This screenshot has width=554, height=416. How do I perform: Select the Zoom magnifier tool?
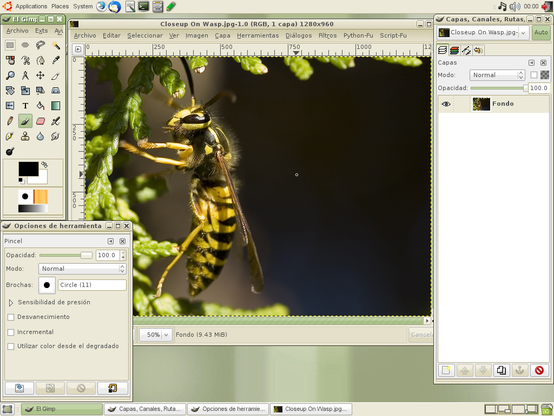[x=10, y=75]
